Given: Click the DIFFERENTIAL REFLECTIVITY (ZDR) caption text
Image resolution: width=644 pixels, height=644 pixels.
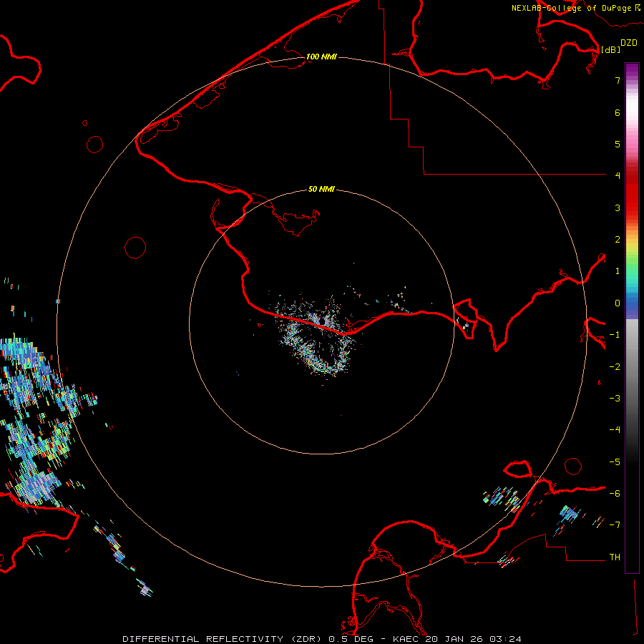Looking at the screenshot, I should [223, 639].
